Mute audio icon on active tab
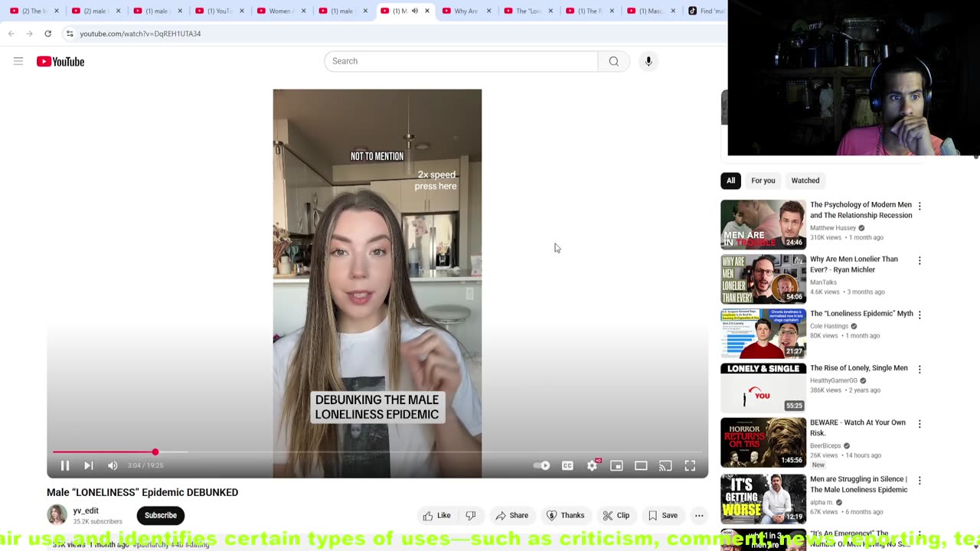This screenshot has width=980, height=551. [414, 11]
